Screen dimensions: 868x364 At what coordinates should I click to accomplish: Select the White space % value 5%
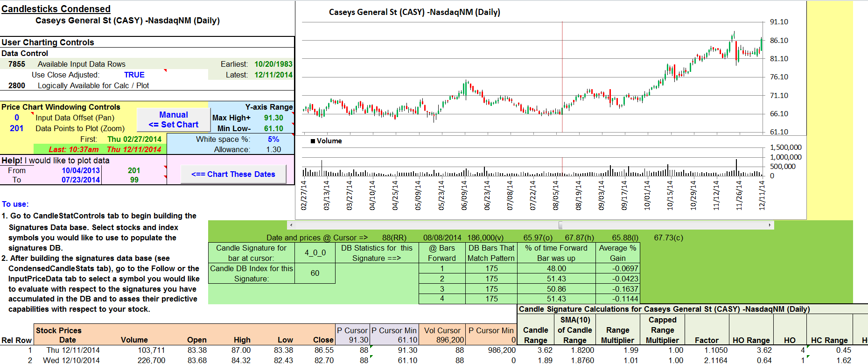(x=273, y=139)
